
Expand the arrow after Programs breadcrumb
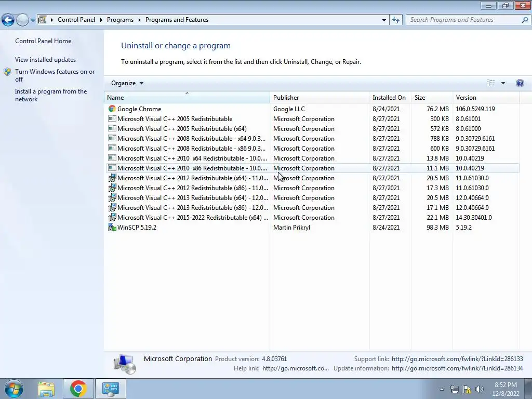tap(139, 20)
